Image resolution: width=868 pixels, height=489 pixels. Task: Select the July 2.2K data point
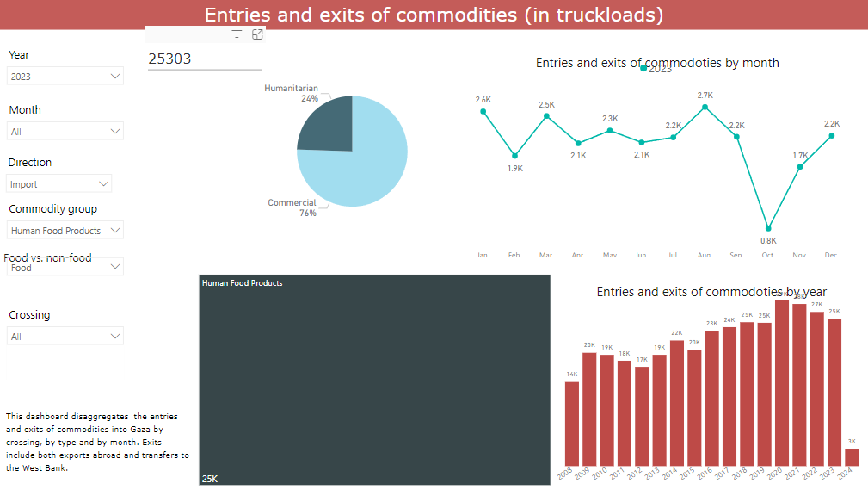673,138
